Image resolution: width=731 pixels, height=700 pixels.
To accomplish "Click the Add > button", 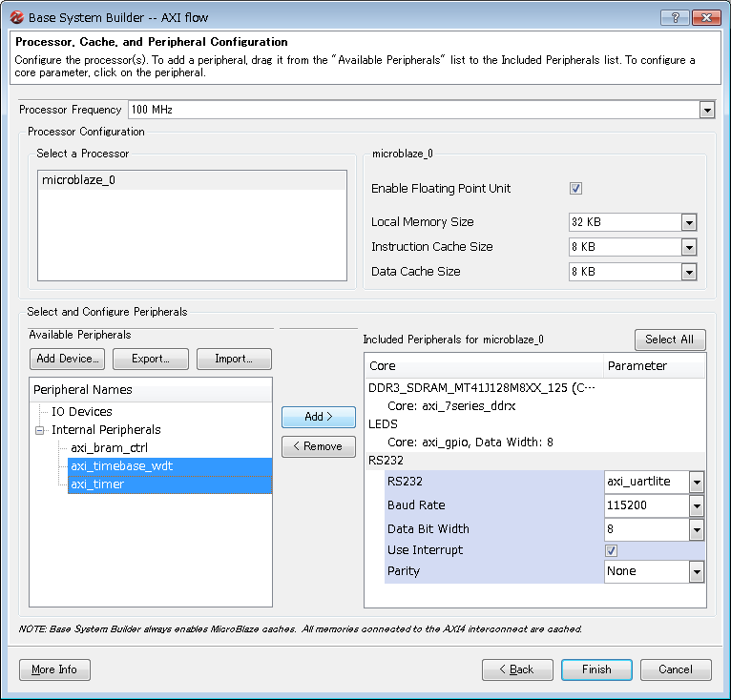I will coord(319,417).
